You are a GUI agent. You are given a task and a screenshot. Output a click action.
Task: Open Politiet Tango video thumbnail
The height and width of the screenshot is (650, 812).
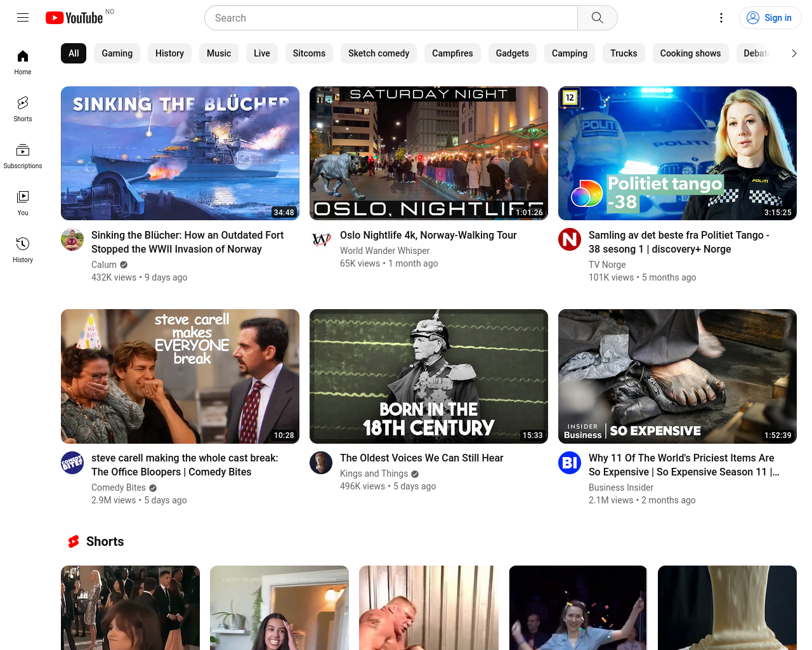[678, 153]
